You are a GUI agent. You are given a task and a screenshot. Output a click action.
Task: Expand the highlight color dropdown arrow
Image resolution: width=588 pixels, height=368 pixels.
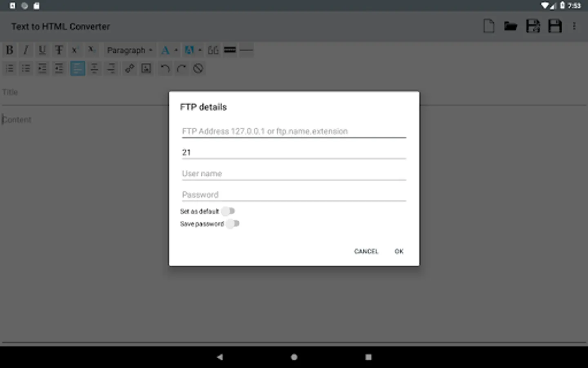pos(200,50)
